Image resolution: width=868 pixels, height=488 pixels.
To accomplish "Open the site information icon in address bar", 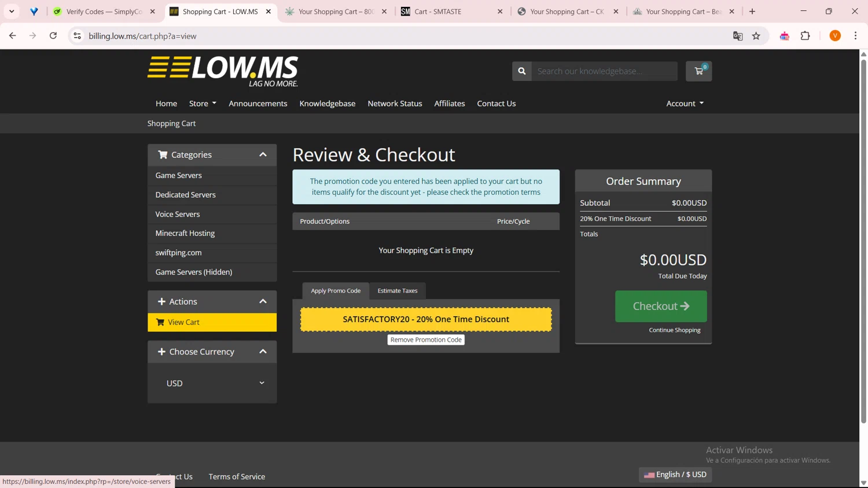I will 77,36.
